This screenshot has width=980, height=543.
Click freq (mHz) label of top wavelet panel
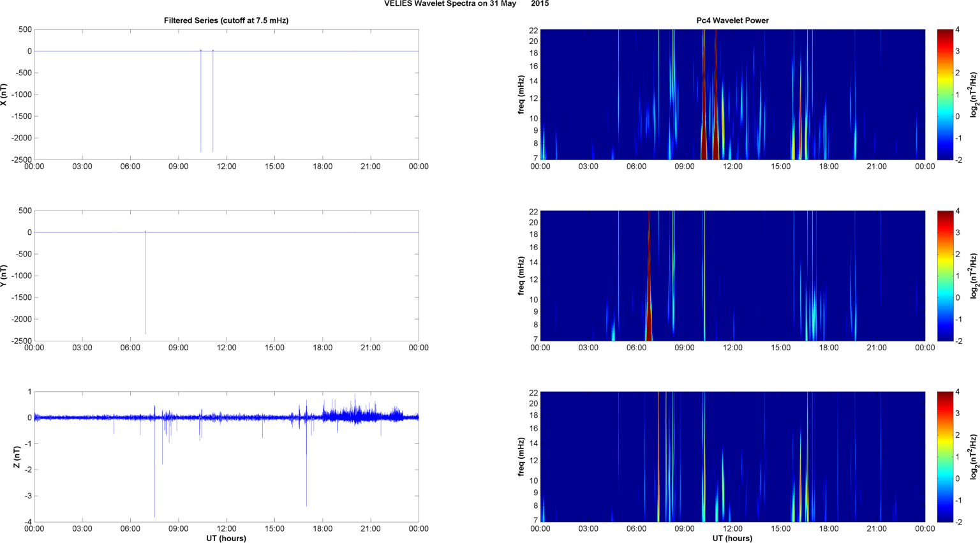(521, 94)
